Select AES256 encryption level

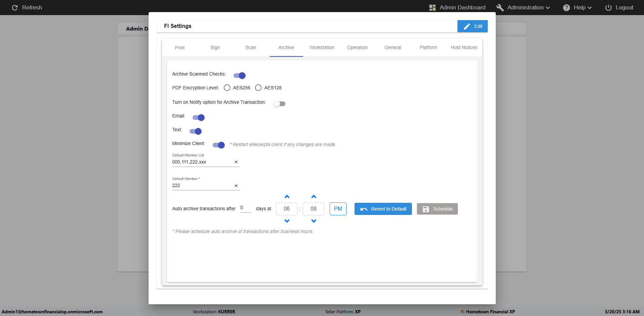point(227,88)
